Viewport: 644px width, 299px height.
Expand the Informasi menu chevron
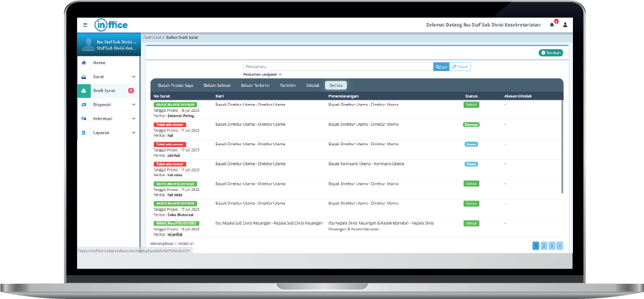[x=134, y=119]
